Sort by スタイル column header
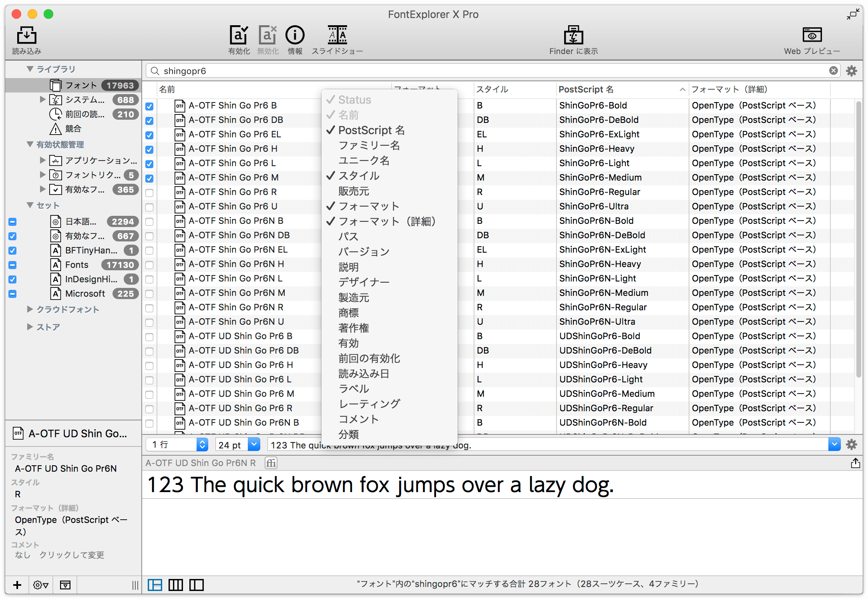Viewport: 868px width, 599px height. click(x=515, y=90)
